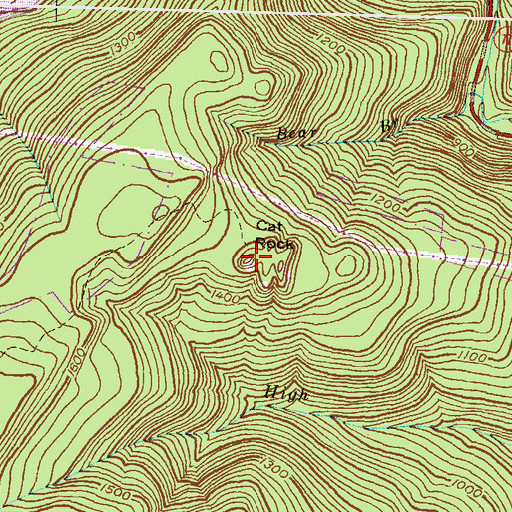Select the red crosshair marker at Cat Rock
This screenshot has width=512, height=512.
tap(256, 257)
